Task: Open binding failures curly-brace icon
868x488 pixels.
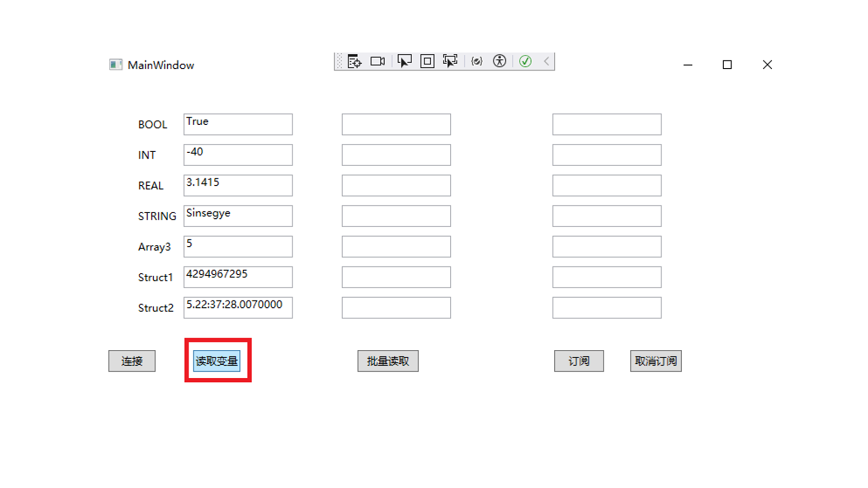Action: [476, 61]
